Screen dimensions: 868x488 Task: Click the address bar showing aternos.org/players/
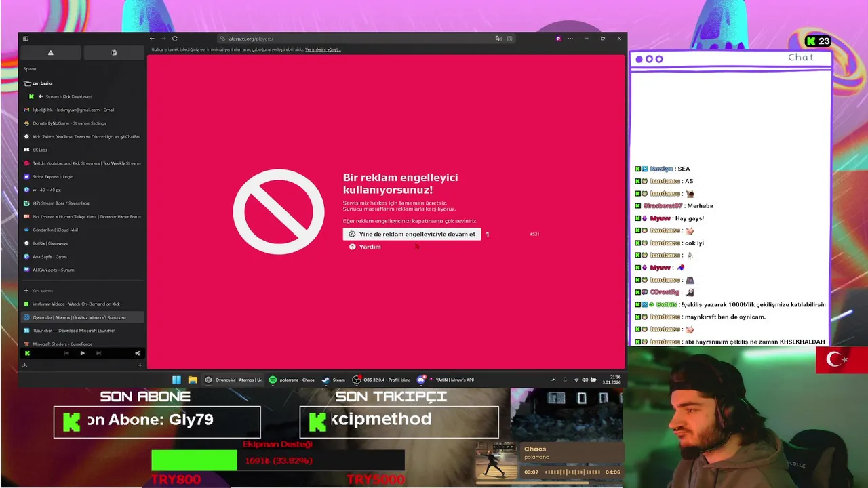[x=366, y=39]
